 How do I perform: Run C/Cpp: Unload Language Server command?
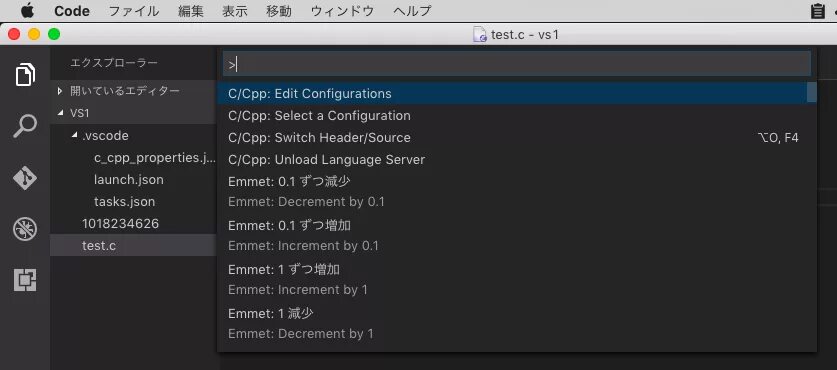coord(517,160)
